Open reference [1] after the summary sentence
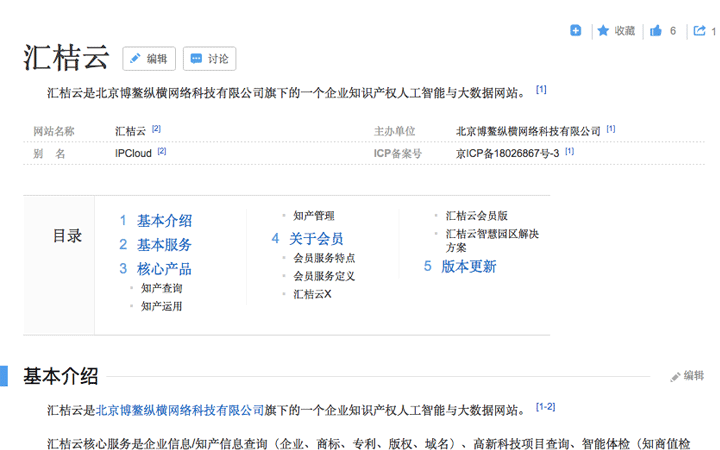The image size is (720, 450). pyautogui.click(x=541, y=90)
